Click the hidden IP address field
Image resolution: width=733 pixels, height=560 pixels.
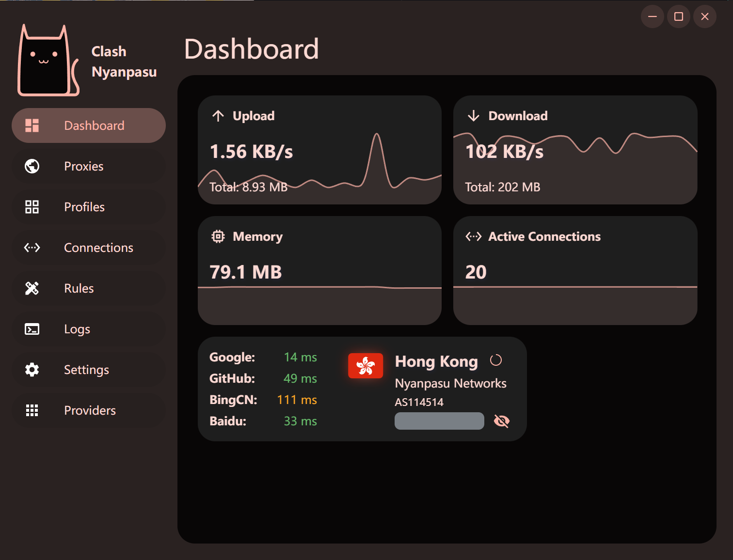click(439, 421)
